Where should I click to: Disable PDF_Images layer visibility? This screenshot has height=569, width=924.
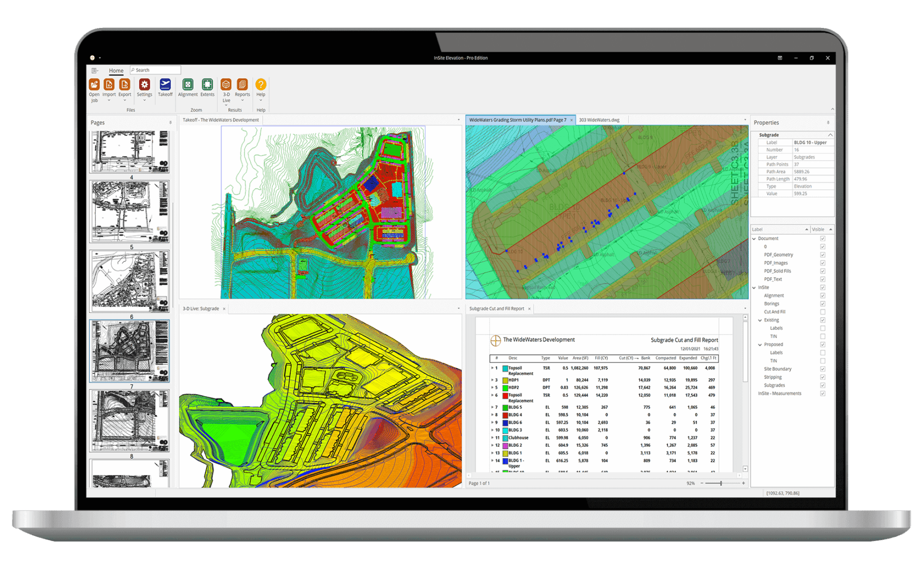[x=823, y=262]
